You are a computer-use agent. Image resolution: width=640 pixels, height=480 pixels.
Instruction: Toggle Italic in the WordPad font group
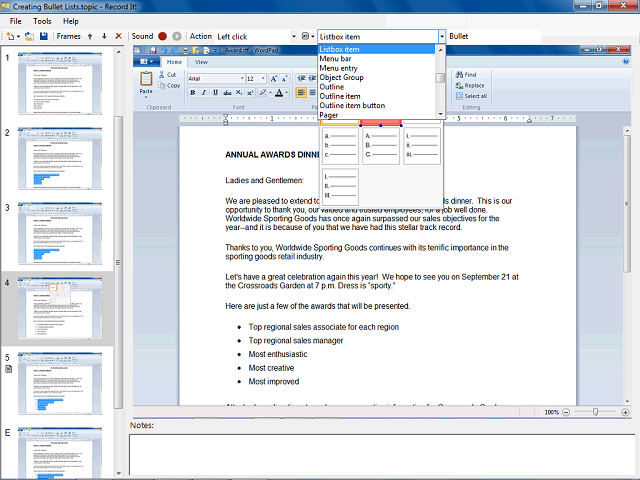[x=204, y=93]
